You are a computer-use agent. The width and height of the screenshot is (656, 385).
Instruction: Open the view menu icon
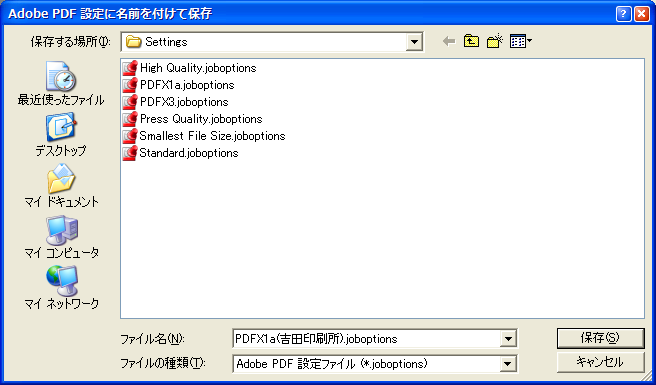[x=521, y=41]
